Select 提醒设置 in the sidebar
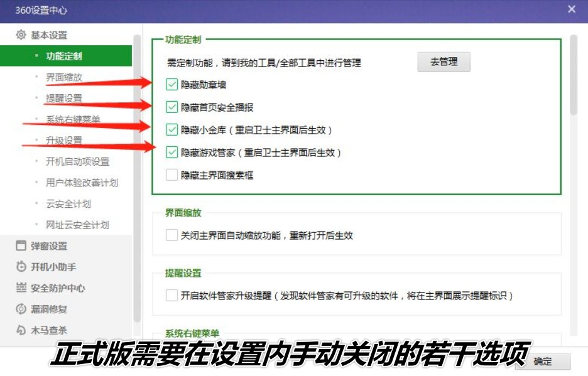Image resolution: width=588 pixels, height=376 pixels. (64, 98)
